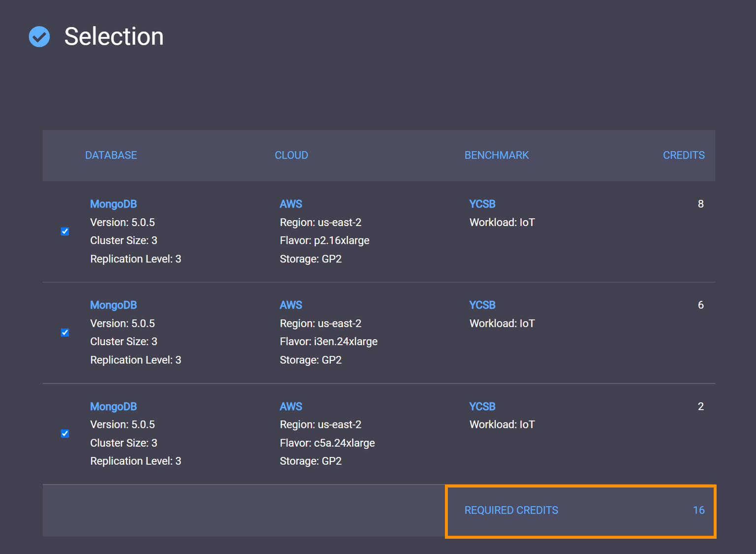Open the MongoDB link in the c5a.24xlarge row
This screenshot has height=554, width=756.
click(x=113, y=406)
